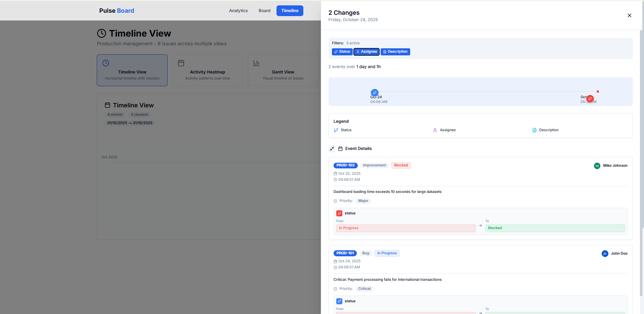644x314 pixels.
Task: Toggle the Status filter chip
Action: pos(342,52)
